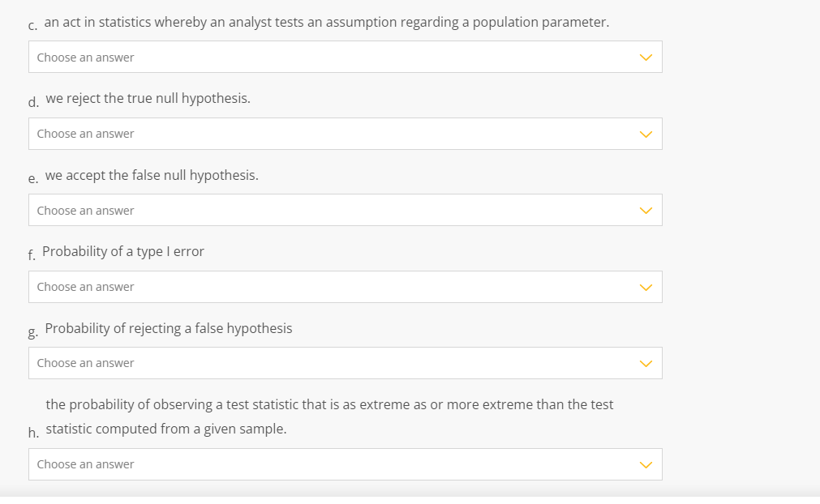
Task: Click the chevron arrow for question d
Action: tap(646, 134)
